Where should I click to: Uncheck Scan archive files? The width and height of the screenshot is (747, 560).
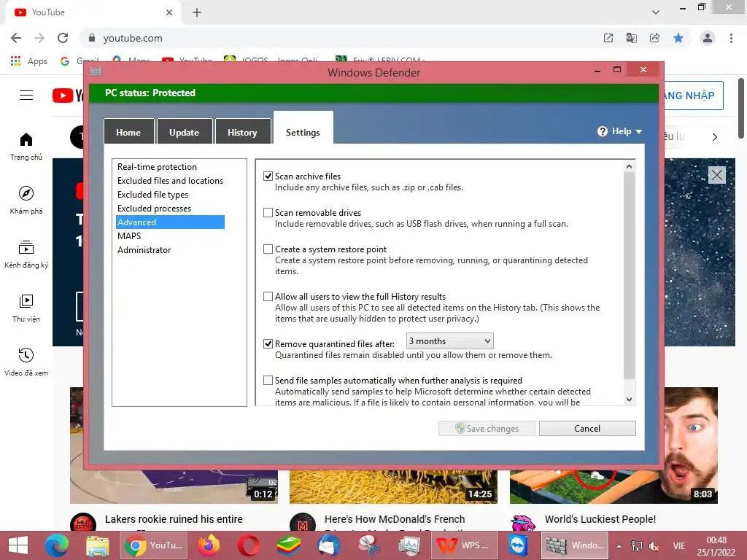point(268,176)
